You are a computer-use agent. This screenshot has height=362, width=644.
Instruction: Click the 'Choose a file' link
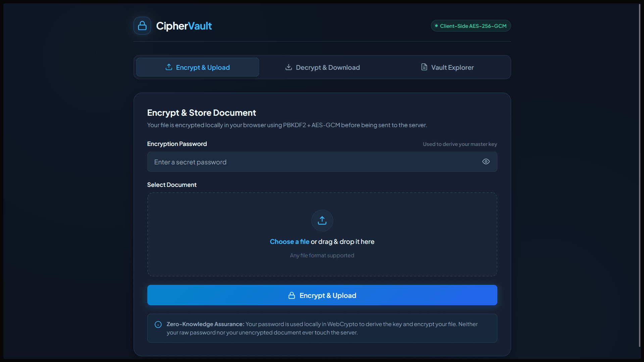click(x=289, y=242)
